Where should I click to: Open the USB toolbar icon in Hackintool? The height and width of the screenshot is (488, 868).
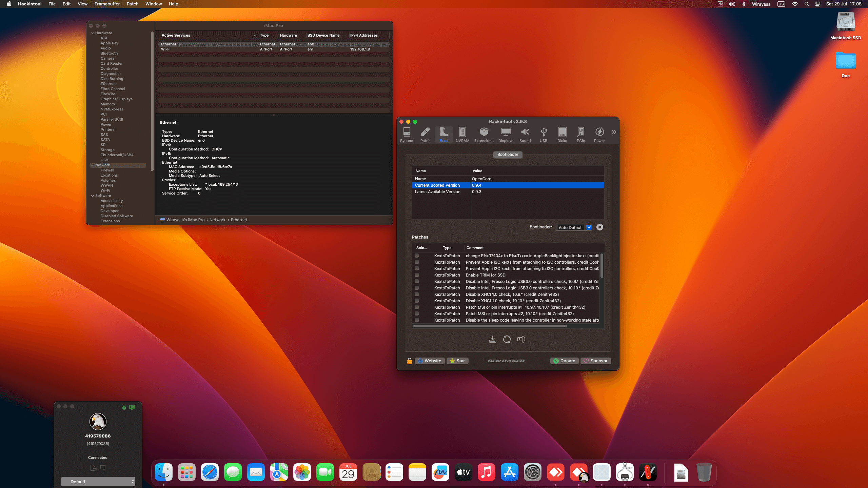click(544, 135)
